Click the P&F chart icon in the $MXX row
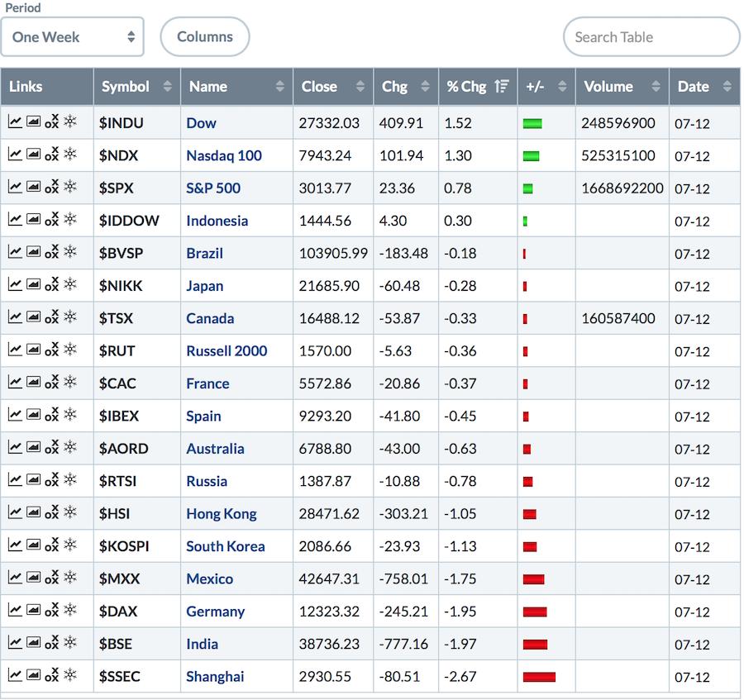The width and height of the screenshot is (744, 700). [51, 579]
